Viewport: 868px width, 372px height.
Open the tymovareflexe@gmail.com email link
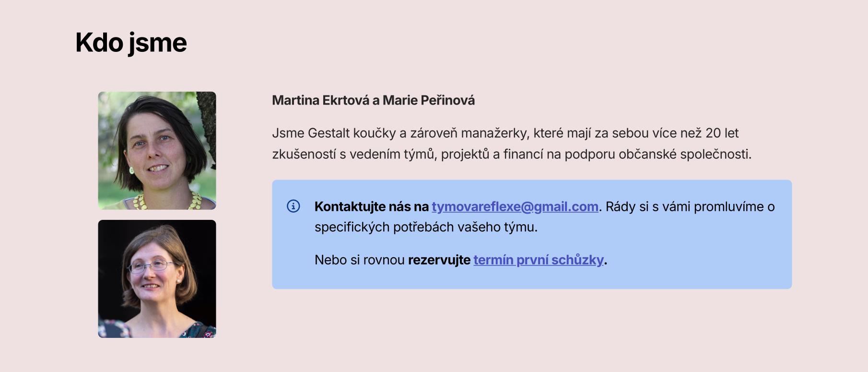pyautogui.click(x=515, y=206)
